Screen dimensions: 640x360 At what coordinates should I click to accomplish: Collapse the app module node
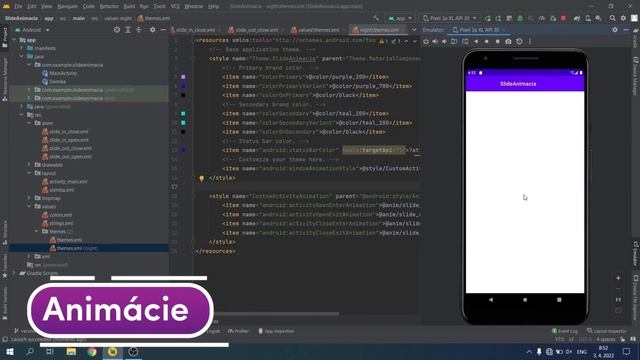(14, 40)
